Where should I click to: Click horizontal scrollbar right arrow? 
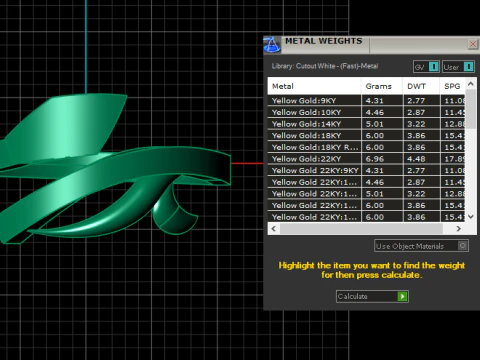click(x=459, y=229)
